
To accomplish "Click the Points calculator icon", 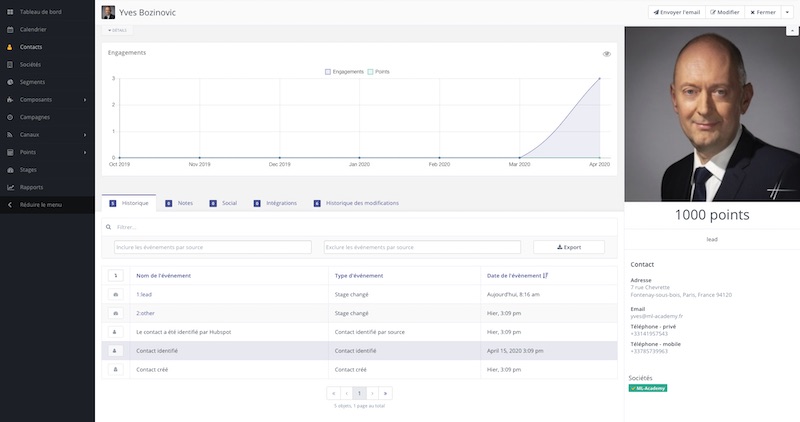I will [x=10, y=152].
